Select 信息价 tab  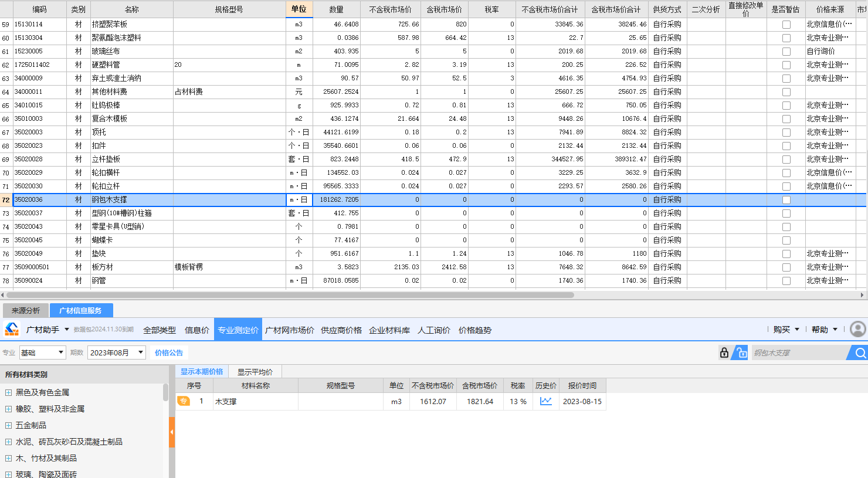coord(197,330)
